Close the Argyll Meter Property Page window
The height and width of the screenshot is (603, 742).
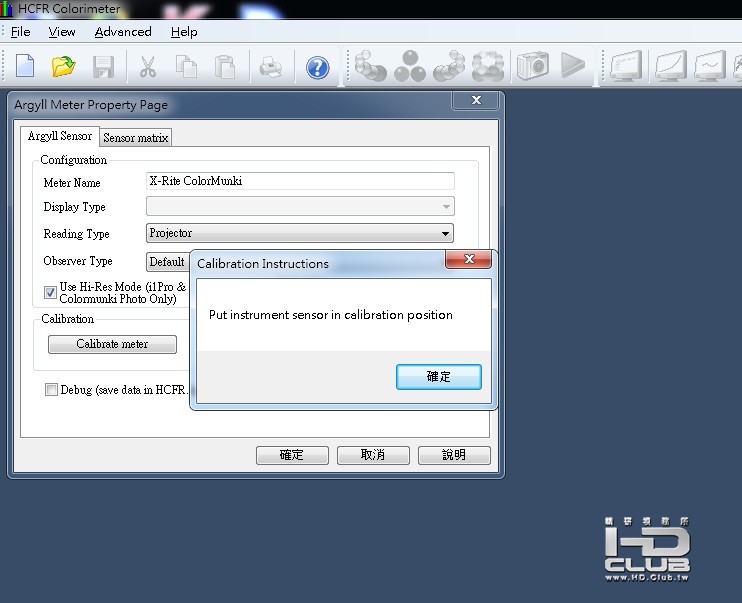click(x=476, y=100)
